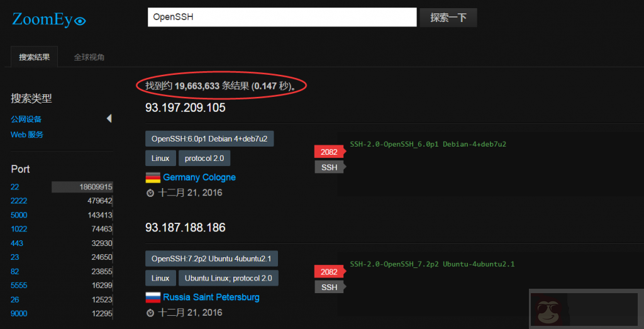Click the ZoomEye logo

click(49, 20)
